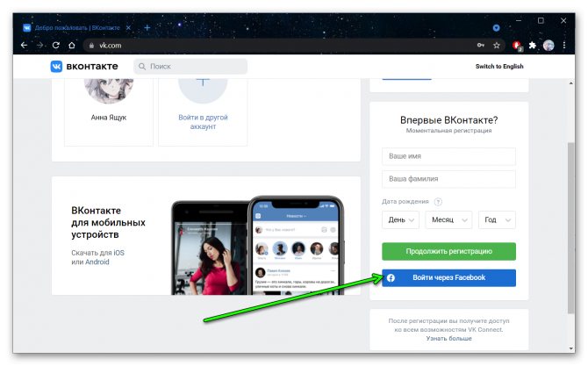Viewport: 588px width, 366px height.
Task: Click ВКонтакте для мобильных устройств heading
Action: click(x=108, y=222)
